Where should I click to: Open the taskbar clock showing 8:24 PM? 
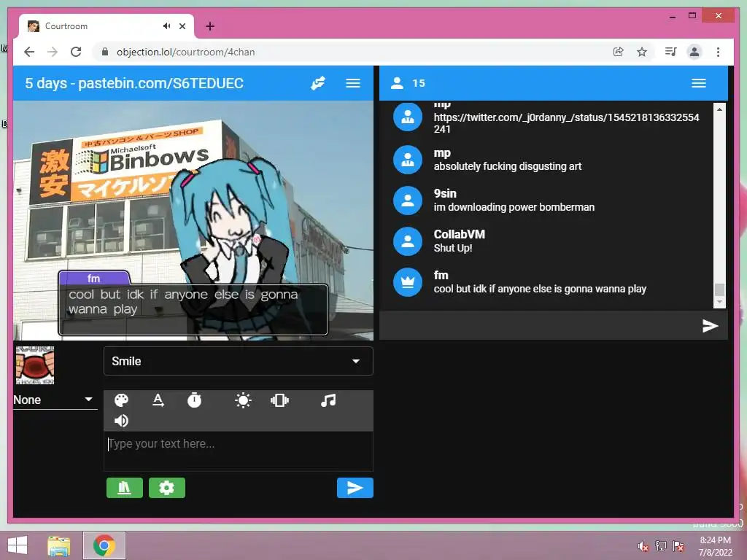pyautogui.click(x=715, y=546)
